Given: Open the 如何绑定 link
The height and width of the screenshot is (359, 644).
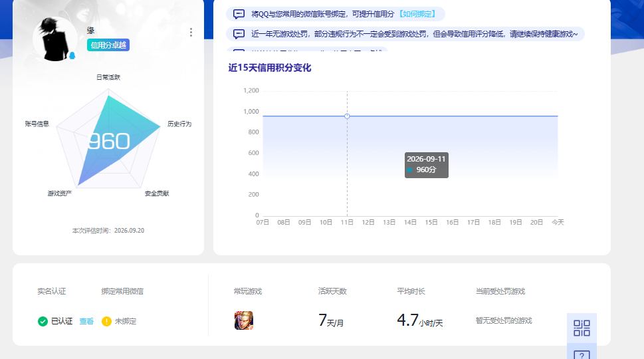Looking at the screenshot, I should click(417, 14).
